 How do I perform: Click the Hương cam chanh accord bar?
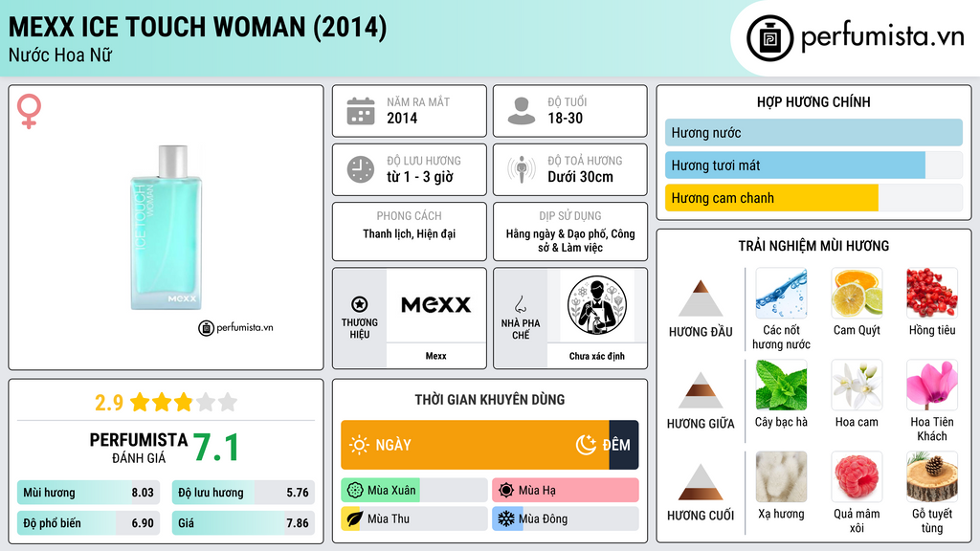[x=813, y=197]
